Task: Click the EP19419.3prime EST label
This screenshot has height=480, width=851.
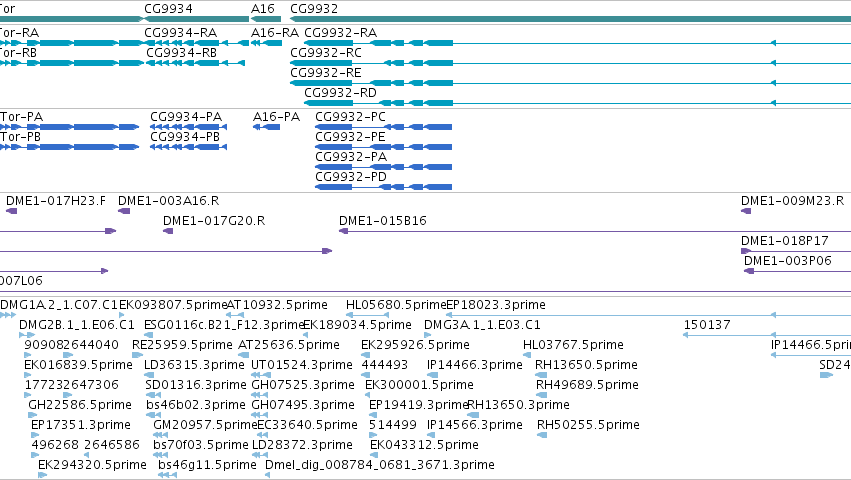Action: (x=418, y=406)
